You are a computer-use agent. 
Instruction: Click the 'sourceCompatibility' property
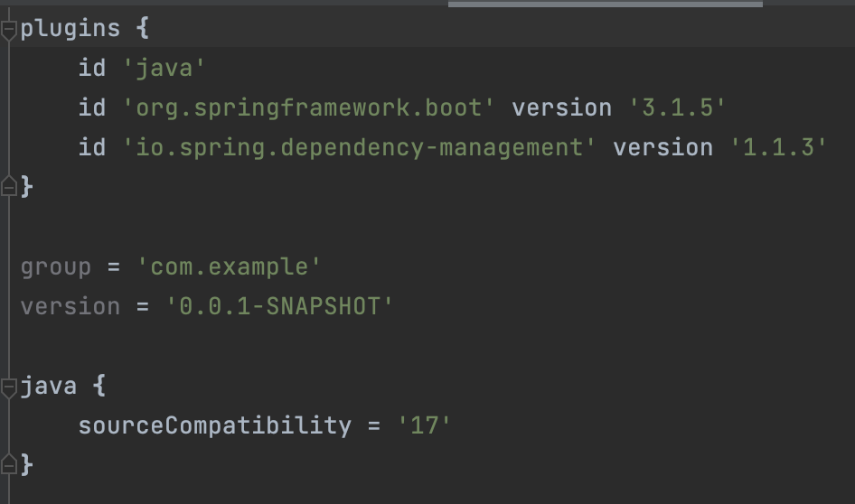(x=215, y=426)
